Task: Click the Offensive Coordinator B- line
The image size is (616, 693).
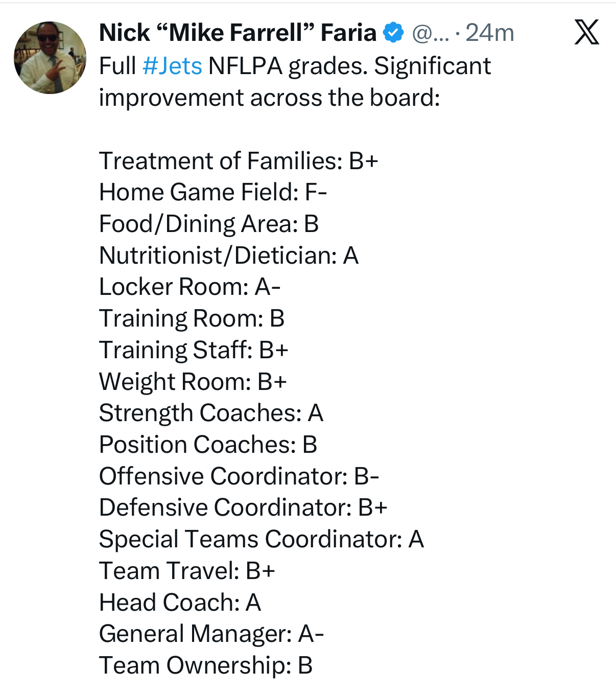Action: (x=239, y=476)
